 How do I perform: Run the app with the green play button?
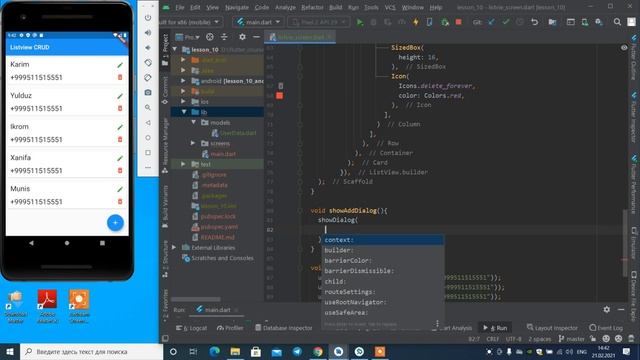pyautogui.click(x=360, y=22)
